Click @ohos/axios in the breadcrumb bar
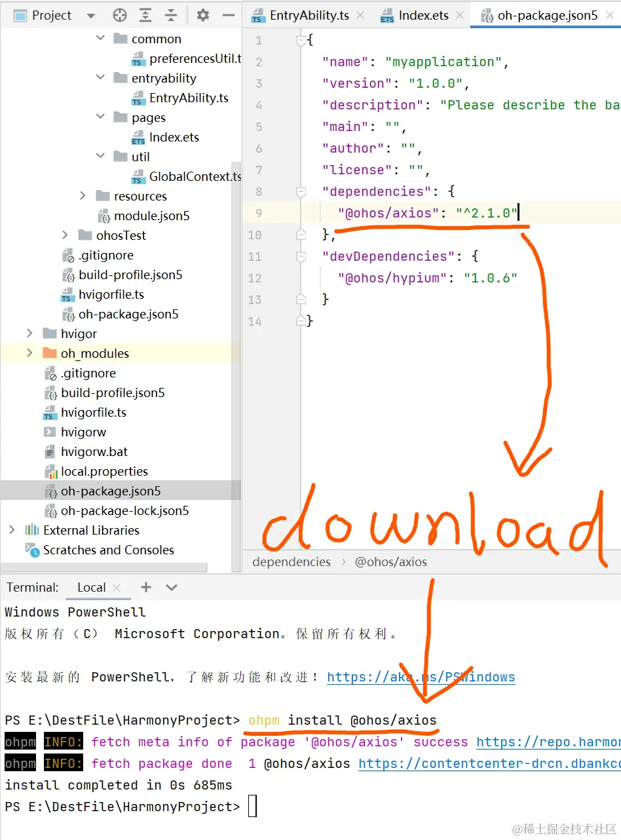Screen dimensions: 621x840 click(x=390, y=562)
